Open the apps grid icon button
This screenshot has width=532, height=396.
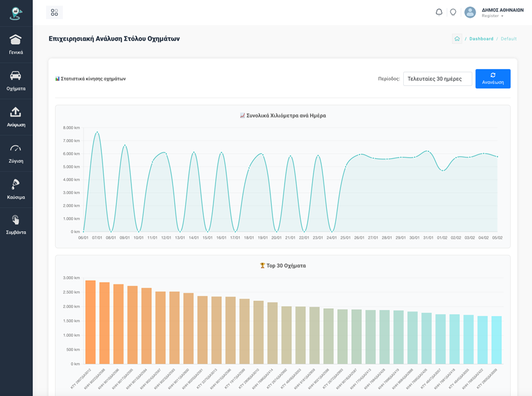coord(54,12)
